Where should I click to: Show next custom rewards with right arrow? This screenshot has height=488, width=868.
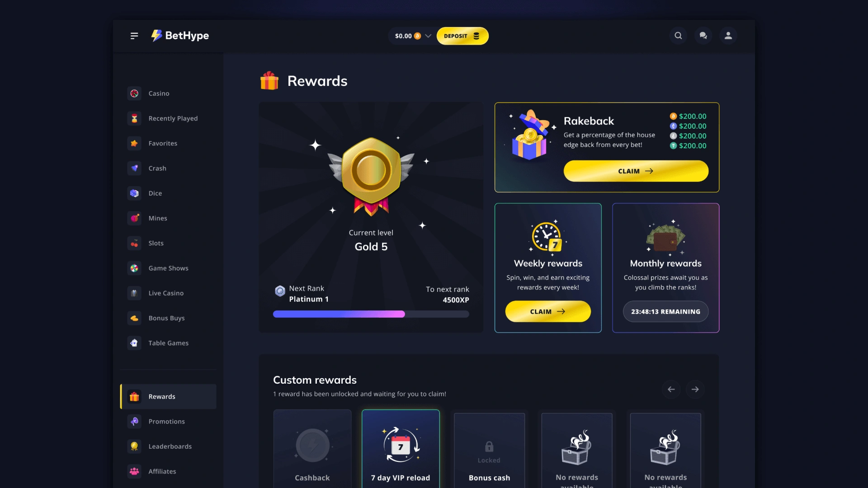click(x=695, y=389)
